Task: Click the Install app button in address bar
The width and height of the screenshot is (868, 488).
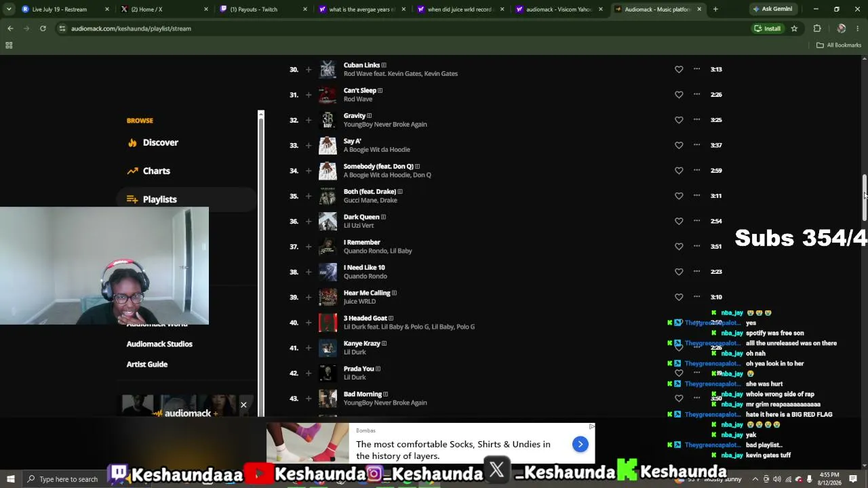Action: (767, 28)
